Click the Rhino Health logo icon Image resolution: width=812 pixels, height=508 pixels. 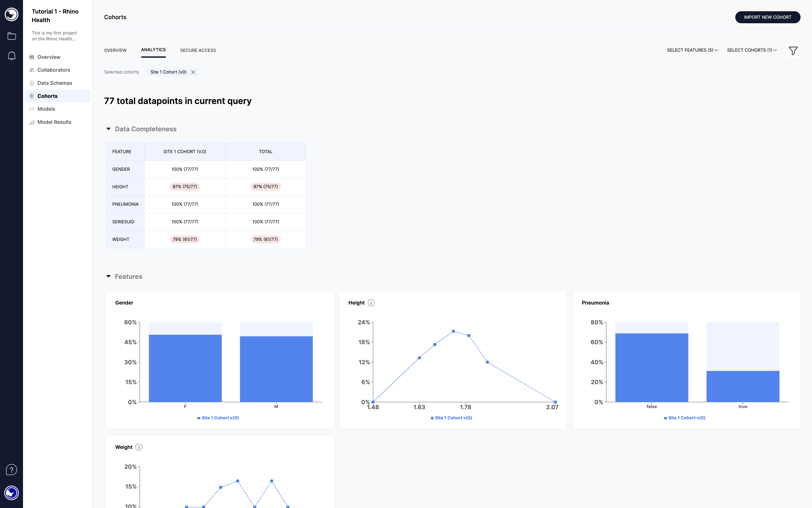coord(12,14)
